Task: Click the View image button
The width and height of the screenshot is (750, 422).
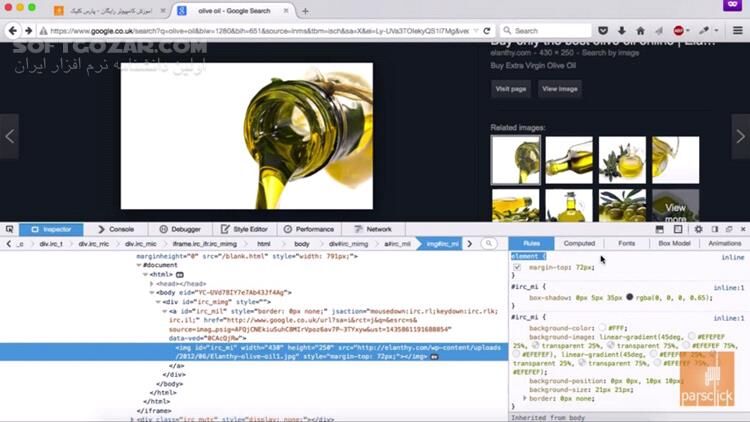Action: (559, 89)
